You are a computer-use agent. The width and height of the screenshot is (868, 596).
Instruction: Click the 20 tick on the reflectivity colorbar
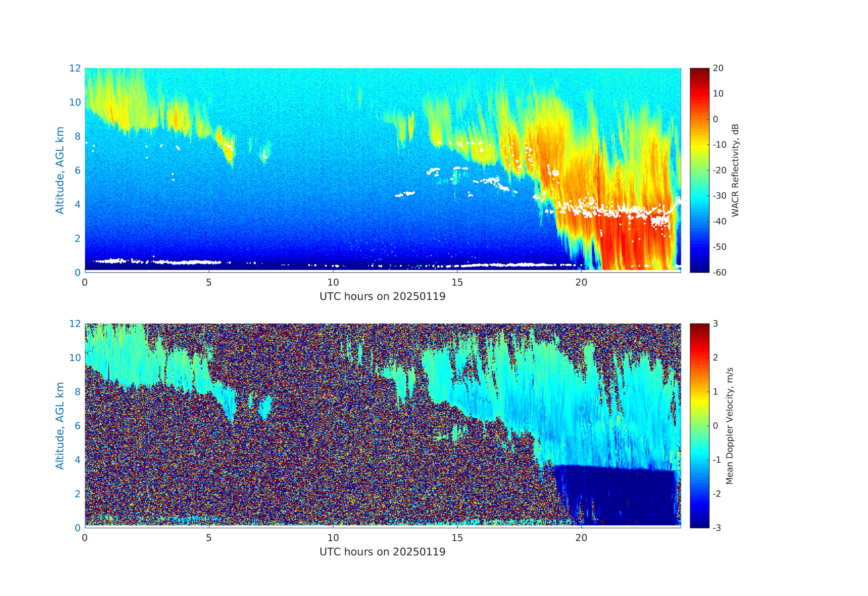718,68
